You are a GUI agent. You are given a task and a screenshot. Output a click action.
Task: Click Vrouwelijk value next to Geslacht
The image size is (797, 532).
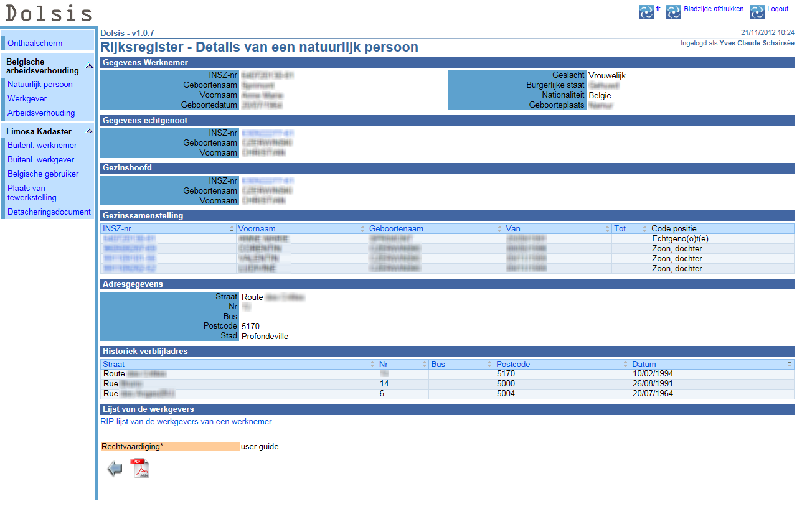[x=607, y=76]
